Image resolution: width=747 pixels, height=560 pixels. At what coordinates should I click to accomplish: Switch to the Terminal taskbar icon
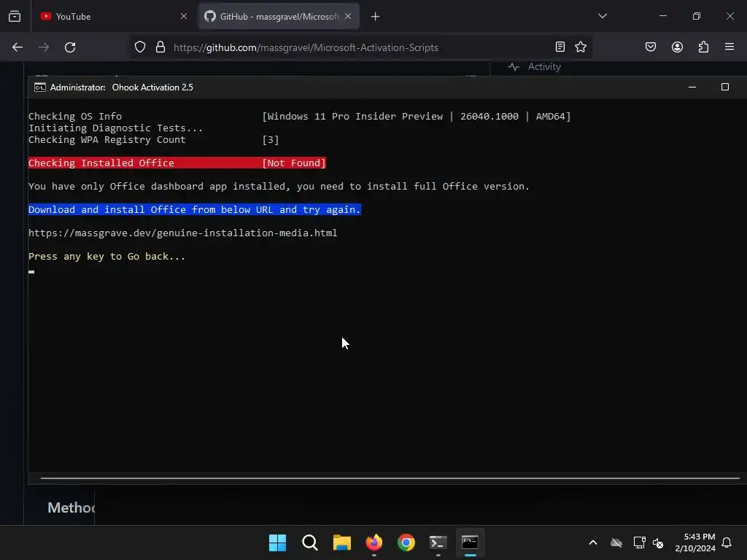coord(438,542)
